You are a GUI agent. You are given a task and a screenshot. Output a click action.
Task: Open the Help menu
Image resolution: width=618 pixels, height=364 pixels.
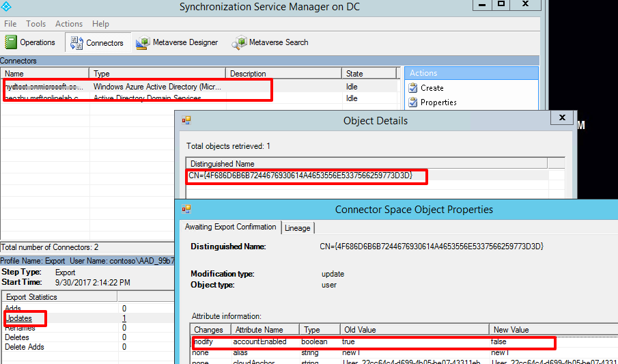tap(100, 24)
